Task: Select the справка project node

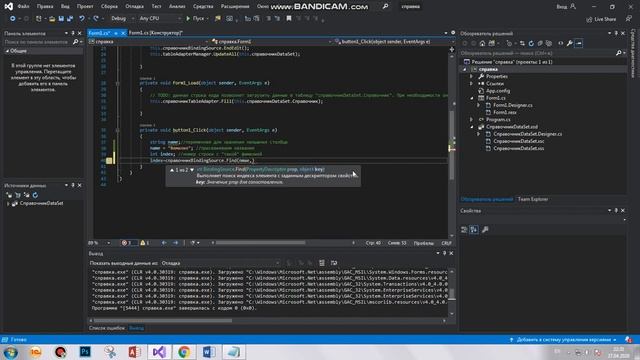Action: point(488,69)
